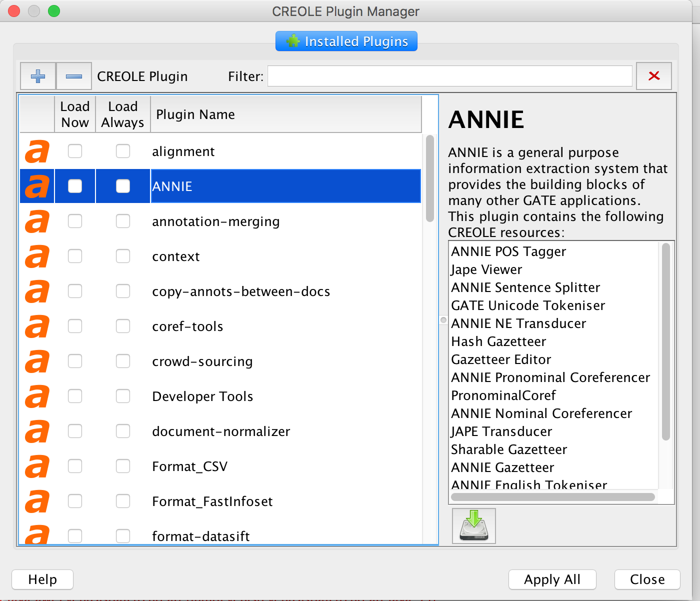Click the orange icon beside Format_CSV

pos(37,466)
